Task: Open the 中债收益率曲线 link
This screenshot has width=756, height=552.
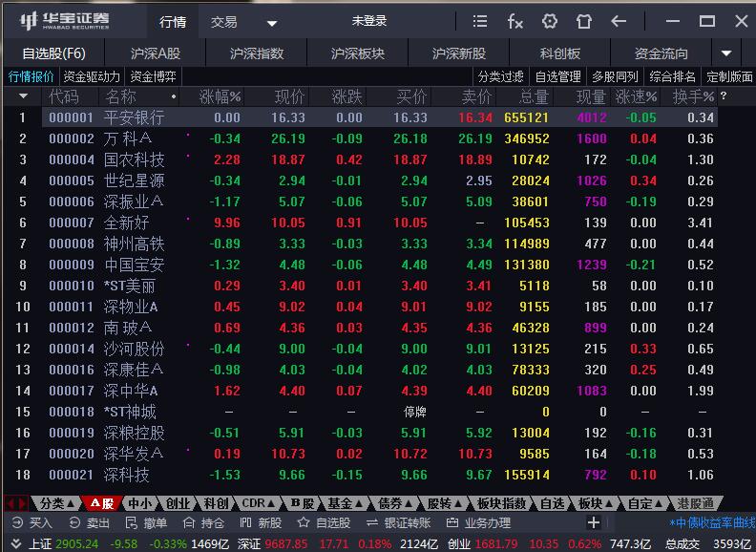Action: tap(713, 522)
